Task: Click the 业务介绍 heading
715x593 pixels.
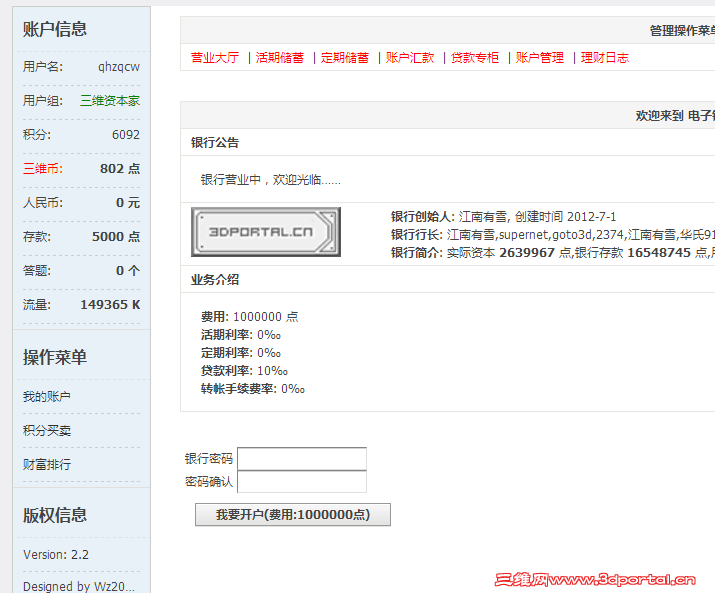Action: 215,279
